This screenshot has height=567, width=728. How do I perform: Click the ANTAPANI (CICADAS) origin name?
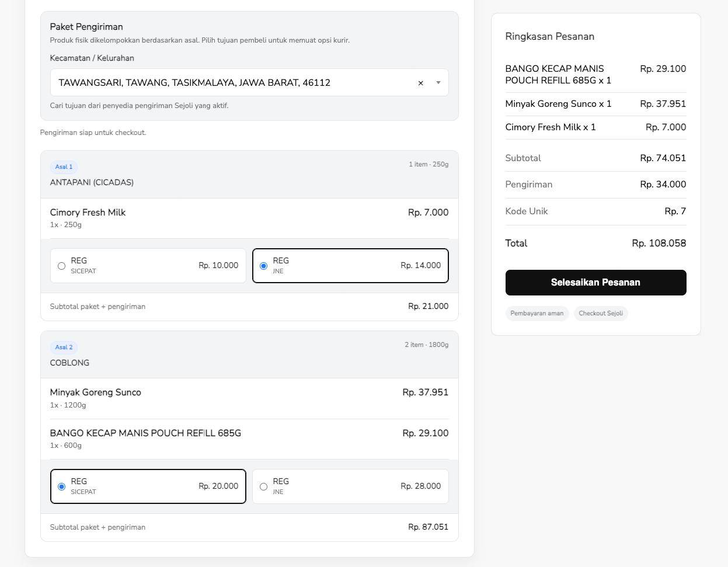[x=92, y=183]
